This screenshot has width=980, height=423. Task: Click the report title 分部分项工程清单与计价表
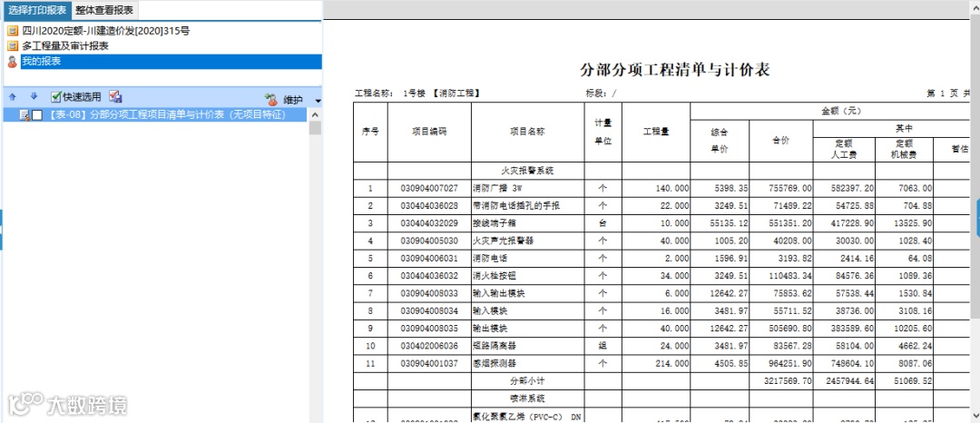point(674,70)
